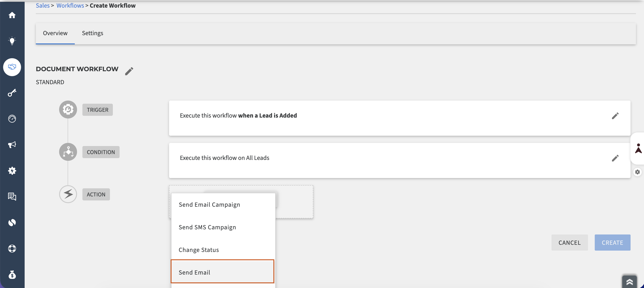The height and width of the screenshot is (288, 644).
Task: Click the CREATE button
Action: coord(612,243)
